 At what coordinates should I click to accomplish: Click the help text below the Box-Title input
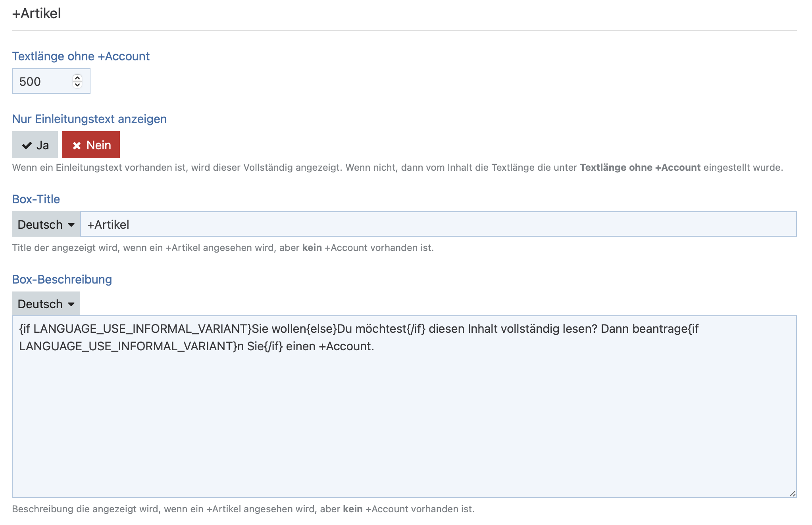click(x=223, y=248)
